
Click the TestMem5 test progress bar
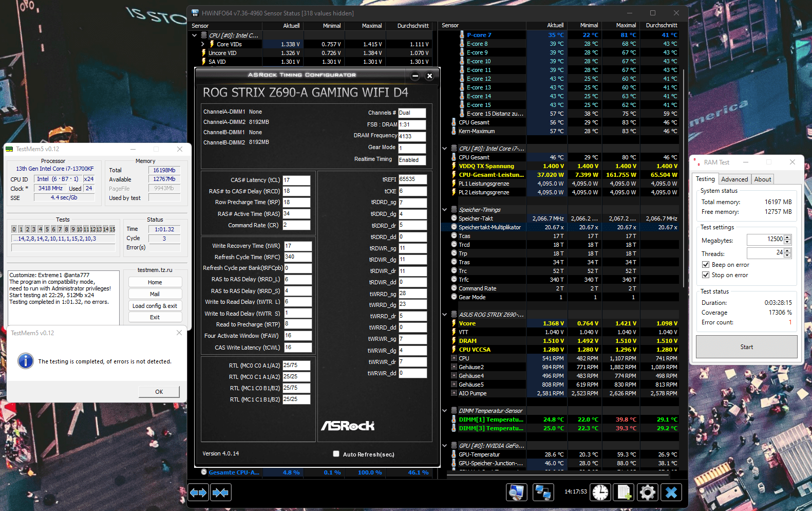click(63, 248)
